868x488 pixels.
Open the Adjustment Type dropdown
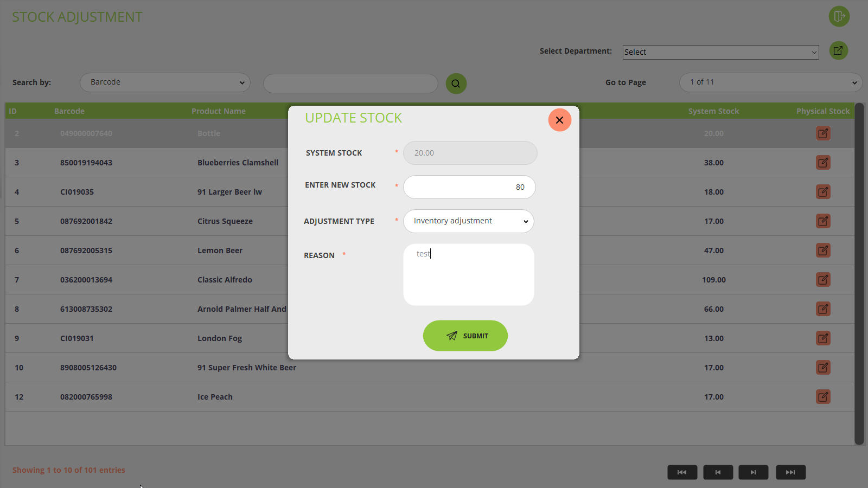coord(469,221)
